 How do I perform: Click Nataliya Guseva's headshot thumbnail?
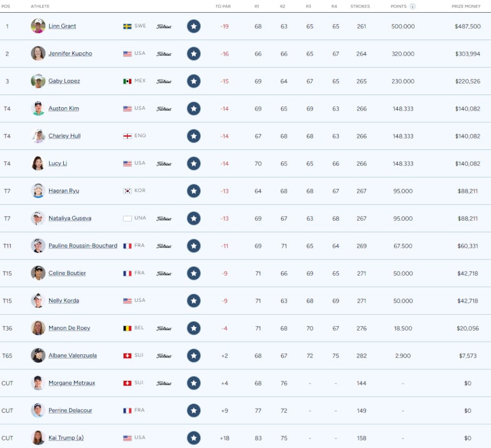tap(38, 218)
